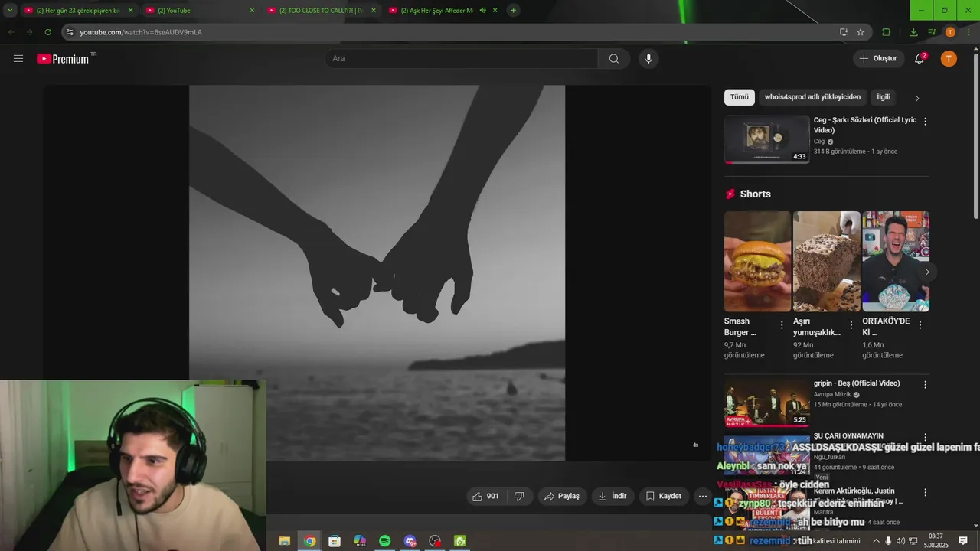Open Ceg - Şarkı Sözleri video title
The image size is (980, 551).
coord(865,125)
